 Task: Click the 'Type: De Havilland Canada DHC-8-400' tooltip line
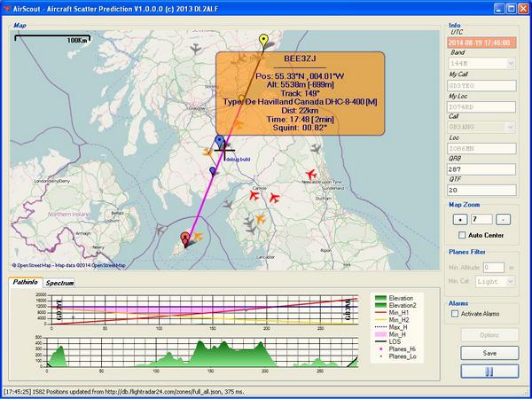pos(300,102)
